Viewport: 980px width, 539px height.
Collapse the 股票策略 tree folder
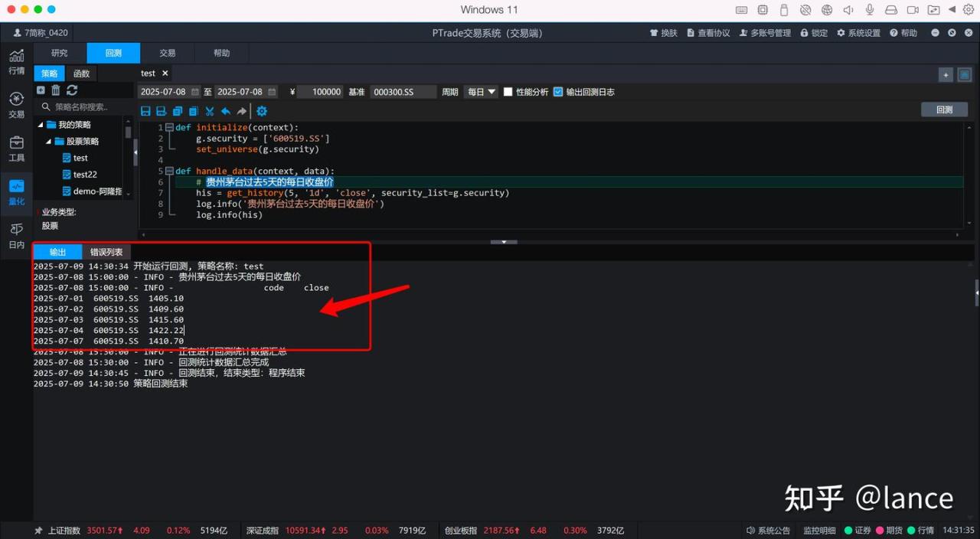point(48,142)
